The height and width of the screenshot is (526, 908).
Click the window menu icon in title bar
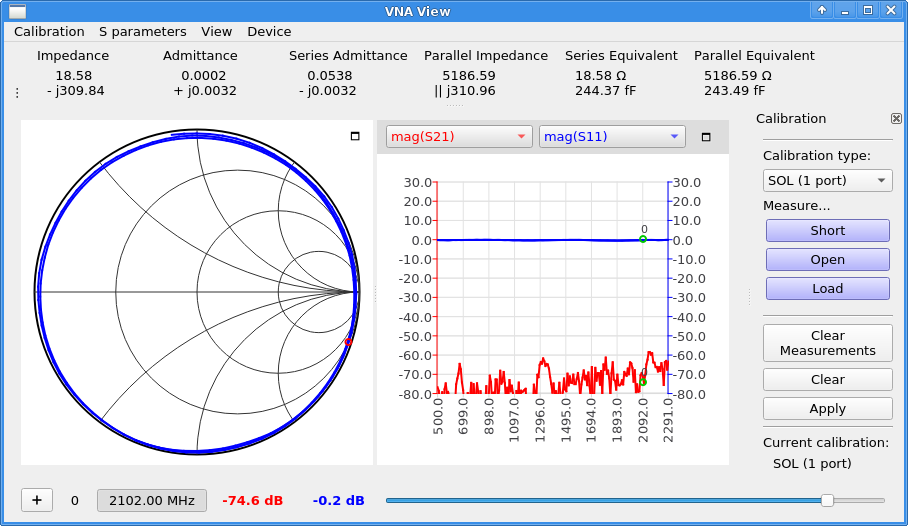(18, 11)
